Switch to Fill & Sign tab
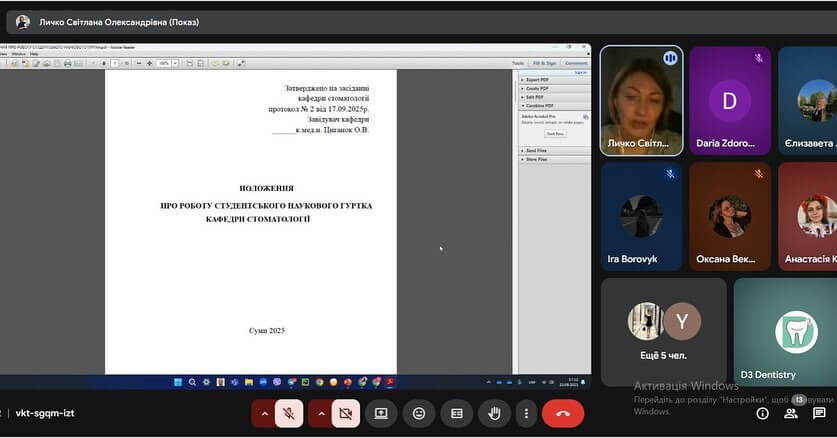Screen dimensions: 837x438 coord(545,63)
